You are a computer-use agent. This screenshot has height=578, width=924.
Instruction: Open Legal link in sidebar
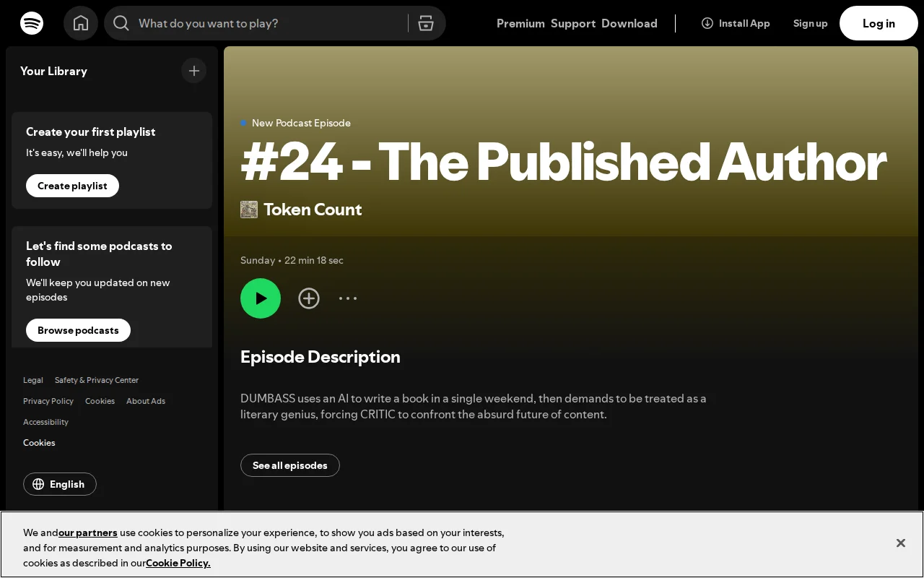point(33,380)
